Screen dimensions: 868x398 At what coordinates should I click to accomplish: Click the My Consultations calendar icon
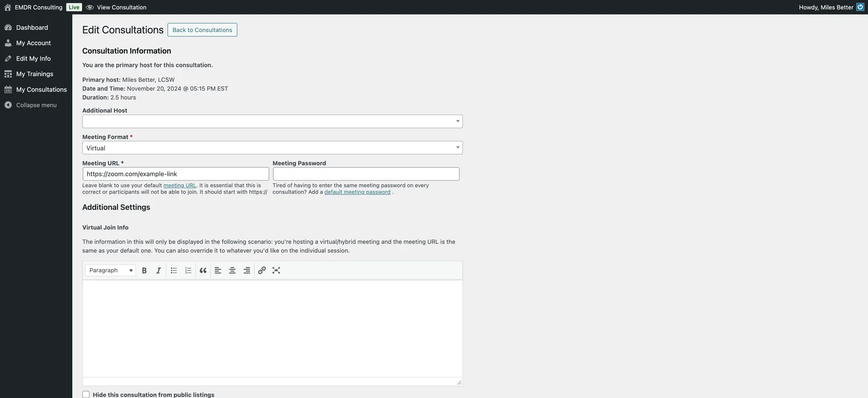[8, 90]
